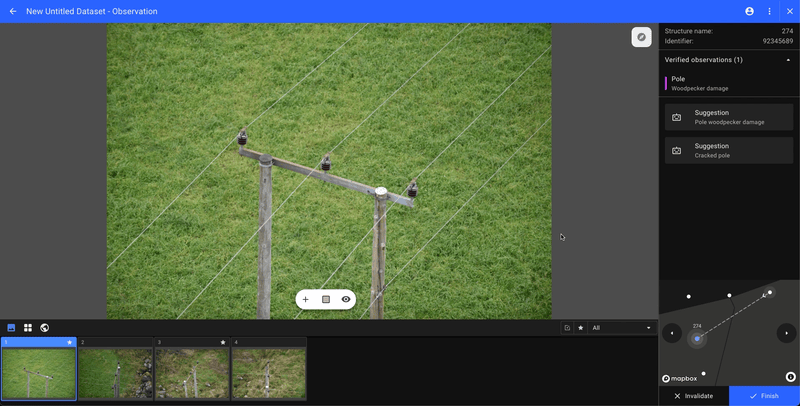This screenshot has width=800, height=406.
Task: Click the compass icon over the image
Action: click(x=641, y=37)
